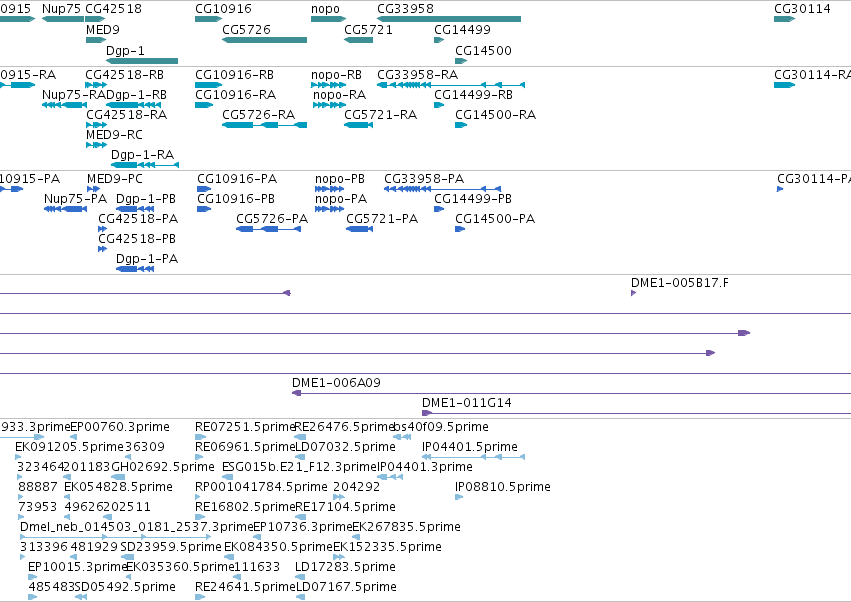Screen dimensions: 851x602
Task: Select the Dgp-1-RB transcript label
Action: pos(136,94)
